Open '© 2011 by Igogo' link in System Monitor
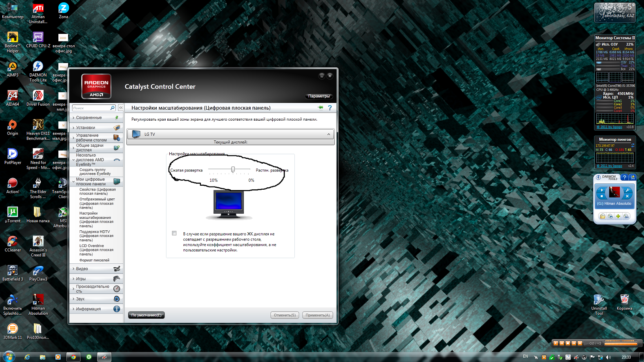 (609, 127)
